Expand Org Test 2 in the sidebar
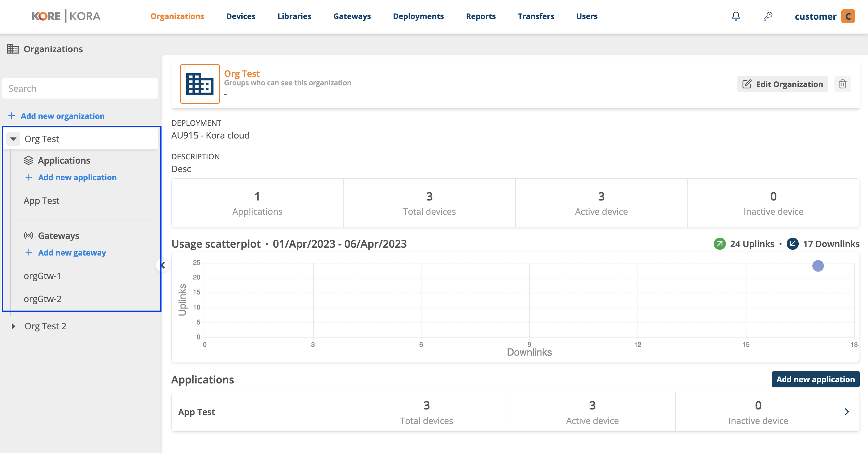Viewport: 868px width, 453px height. [x=14, y=326]
